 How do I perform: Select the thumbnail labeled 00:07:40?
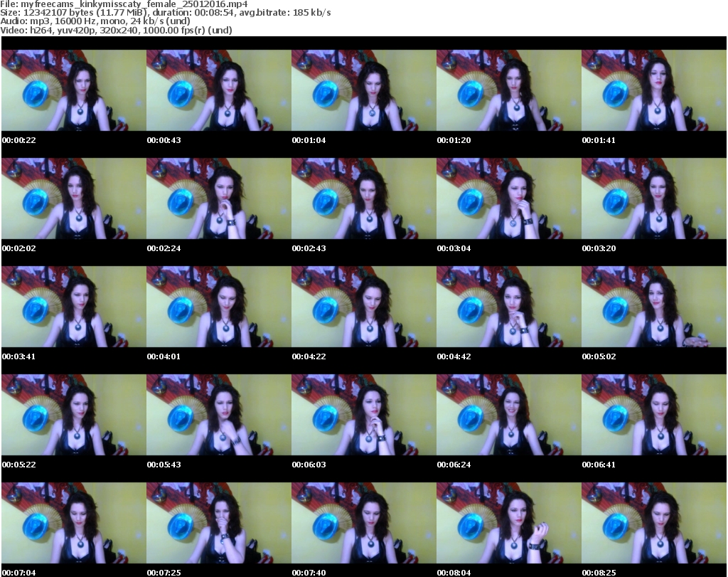(x=363, y=523)
